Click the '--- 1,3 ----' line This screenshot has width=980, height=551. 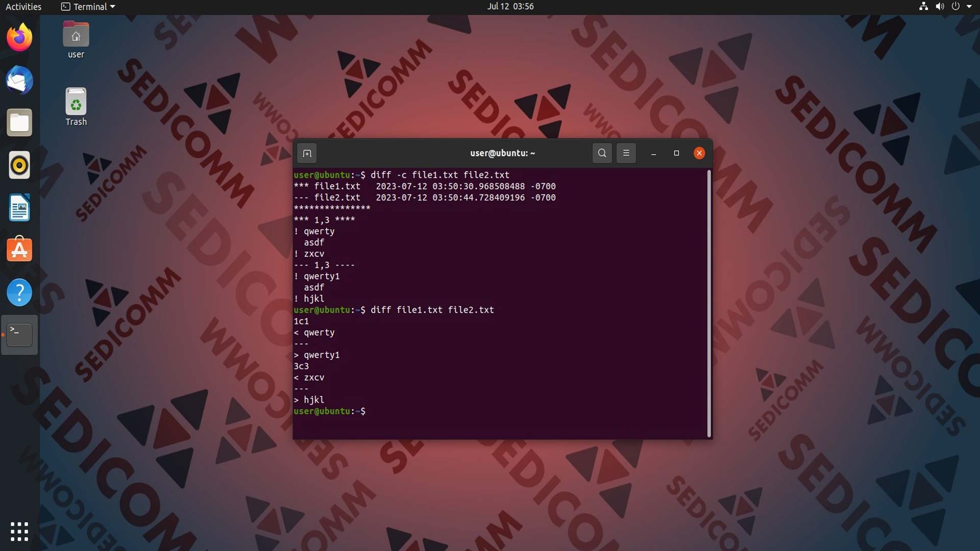324,265
